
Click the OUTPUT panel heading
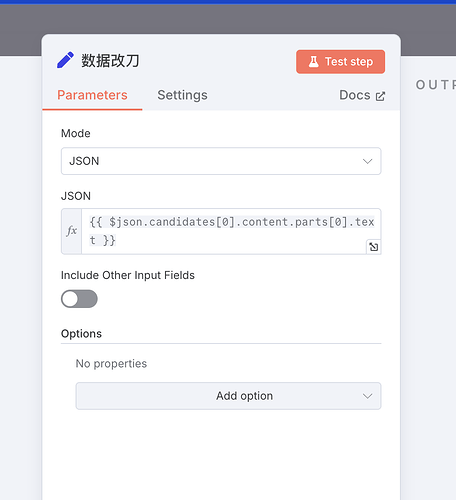pyautogui.click(x=436, y=85)
